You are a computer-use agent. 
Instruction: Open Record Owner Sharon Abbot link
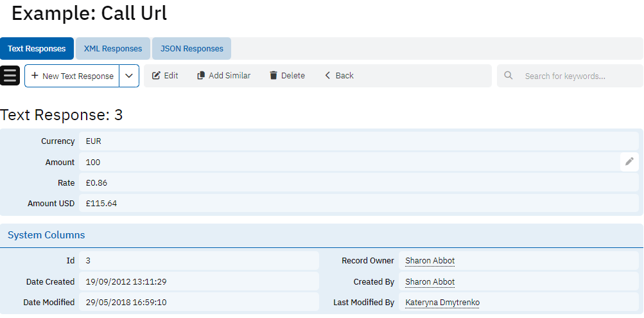click(x=430, y=261)
